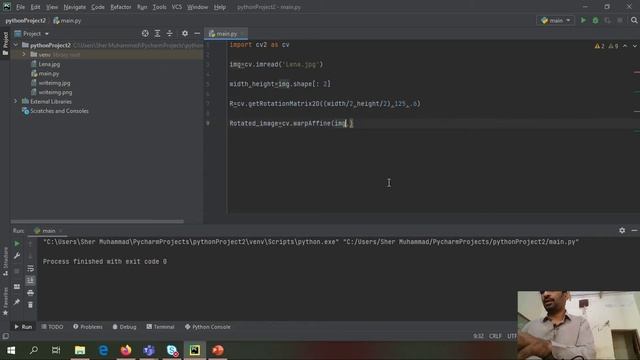Rerun main from Run panel

(x=17, y=244)
